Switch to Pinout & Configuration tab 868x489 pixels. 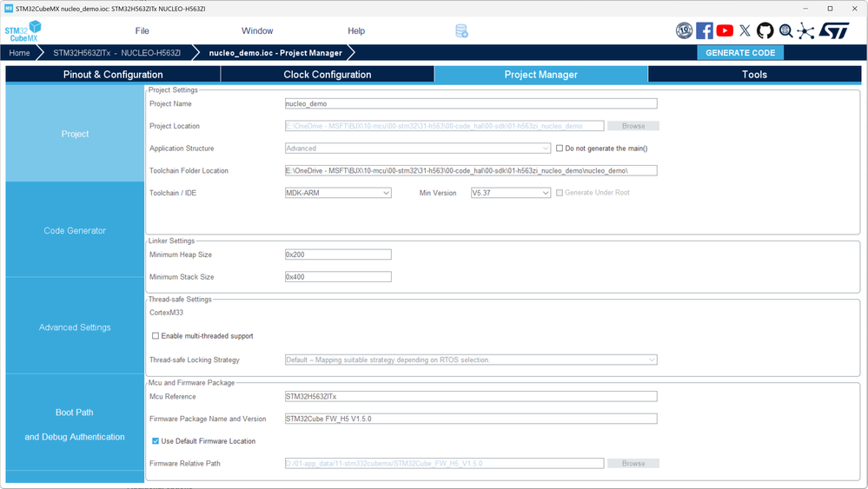coord(113,75)
